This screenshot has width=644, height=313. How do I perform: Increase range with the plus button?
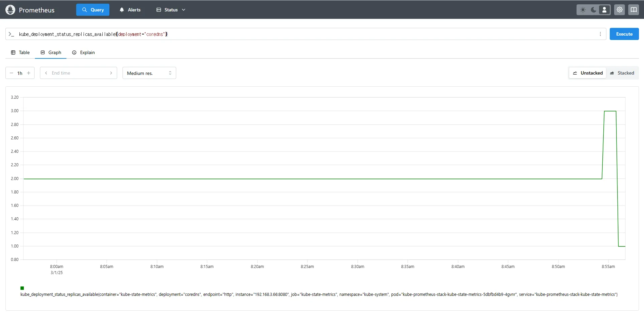(29, 73)
